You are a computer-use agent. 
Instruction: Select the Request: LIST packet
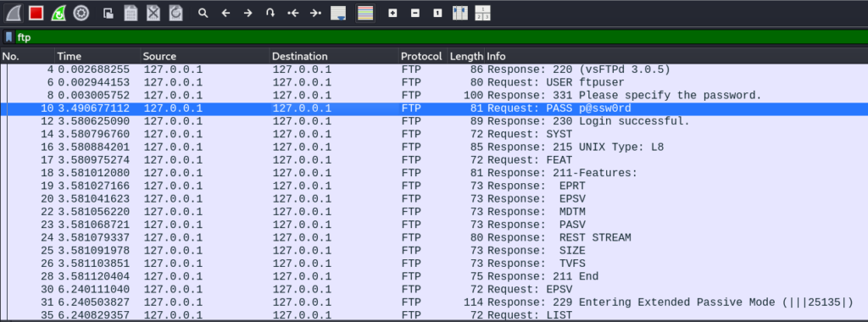[434, 315]
